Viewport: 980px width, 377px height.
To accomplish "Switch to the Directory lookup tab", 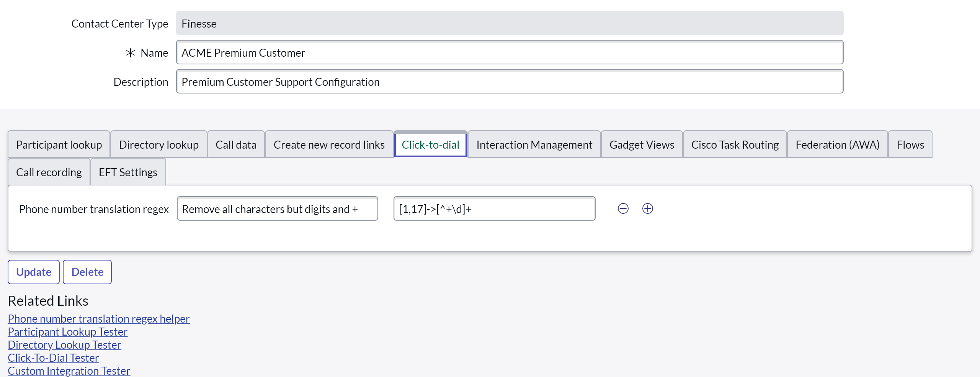I will click(158, 144).
